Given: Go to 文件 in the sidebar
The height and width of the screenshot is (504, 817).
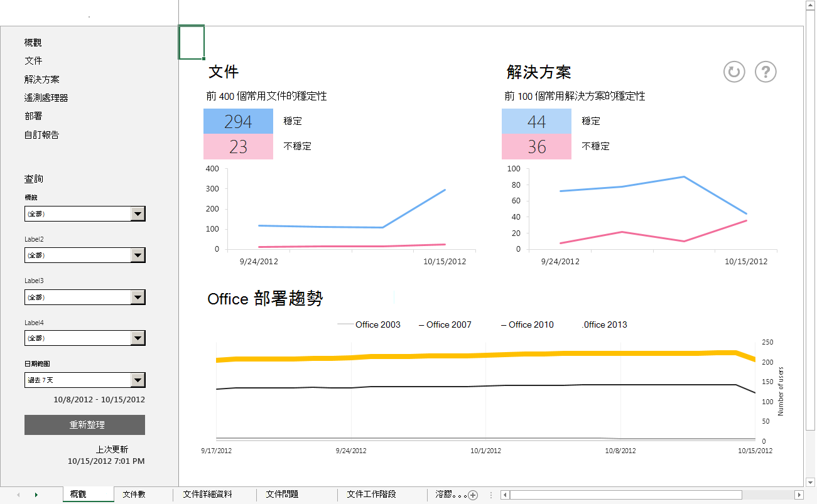Looking at the screenshot, I should (33, 61).
